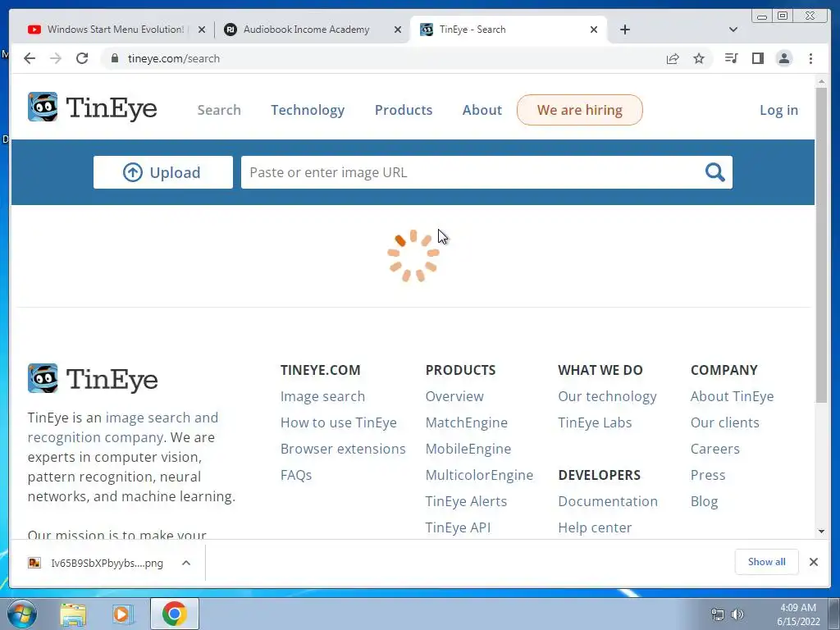Image resolution: width=840 pixels, height=630 pixels.
Task: Open the TinEye API link
Action: pyautogui.click(x=458, y=527)
